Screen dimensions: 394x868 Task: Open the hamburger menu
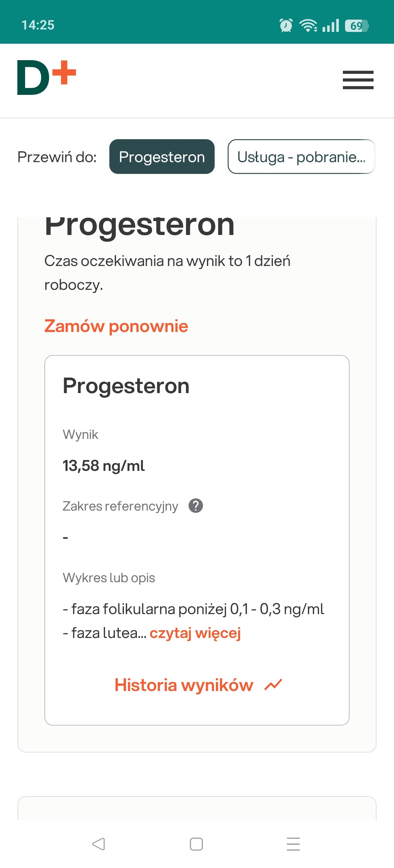click(358, 80)
